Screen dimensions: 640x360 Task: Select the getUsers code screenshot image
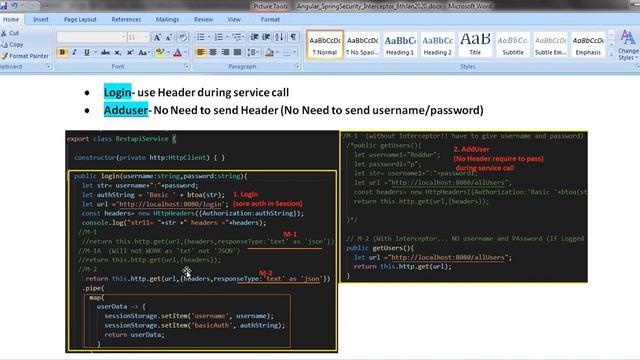pos(463,207)
